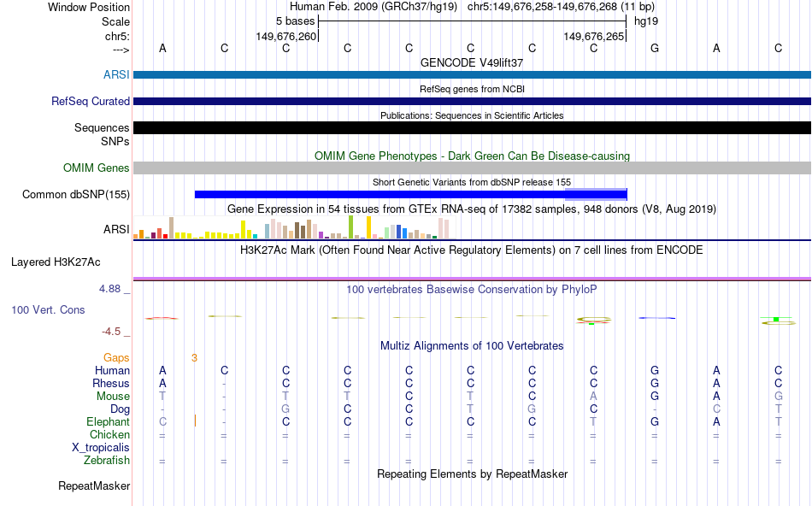812x506 pixels.
Task: Click the 149,676,265 coordinate label
Action: [x=593, y=36]
